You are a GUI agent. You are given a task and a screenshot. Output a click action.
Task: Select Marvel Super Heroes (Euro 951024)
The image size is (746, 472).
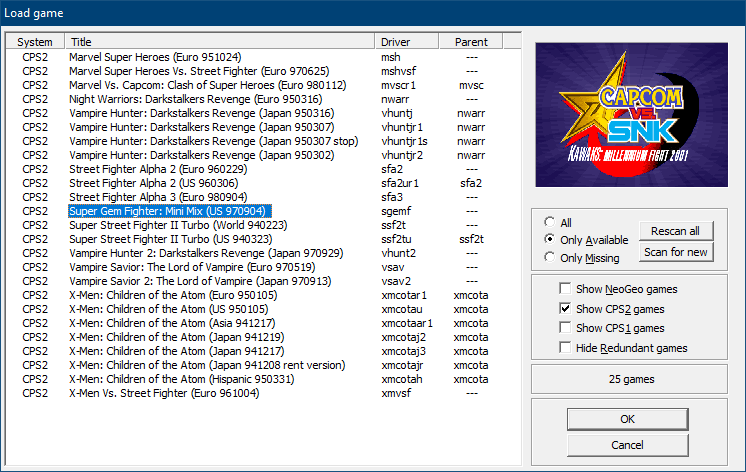(x=155, y=58)
